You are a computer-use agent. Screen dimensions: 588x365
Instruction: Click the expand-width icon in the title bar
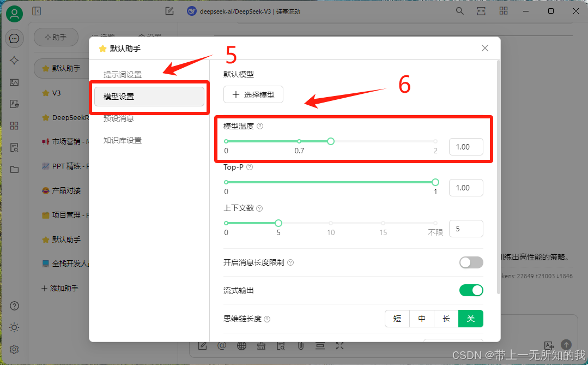pos(481,11)
